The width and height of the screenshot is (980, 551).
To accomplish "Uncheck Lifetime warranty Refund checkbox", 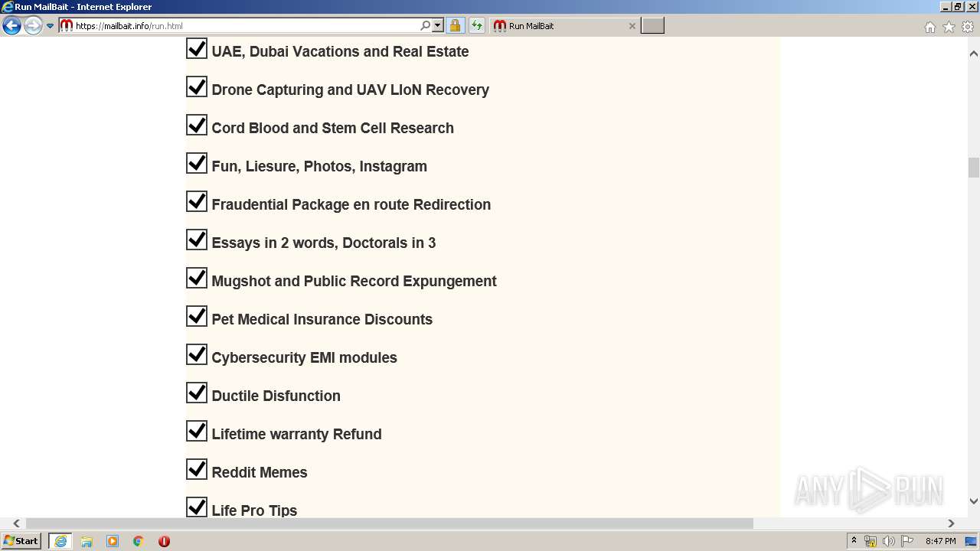I will coord(197,432).
